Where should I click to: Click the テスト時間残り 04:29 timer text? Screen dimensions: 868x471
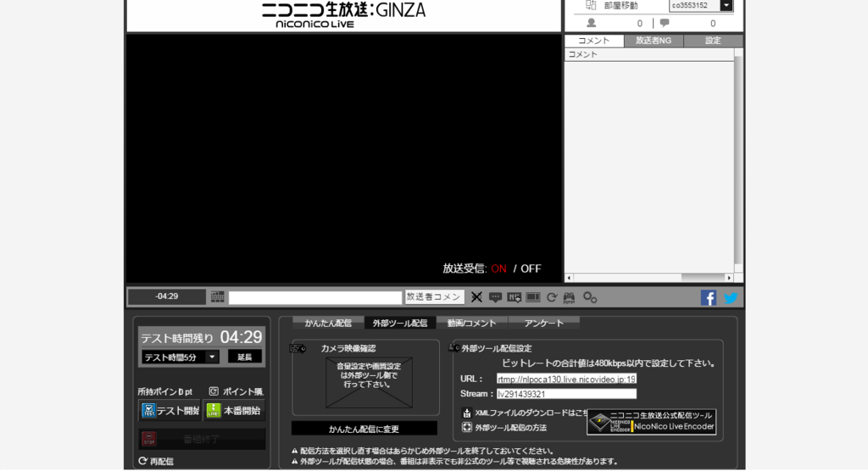[x=202, y=337]
